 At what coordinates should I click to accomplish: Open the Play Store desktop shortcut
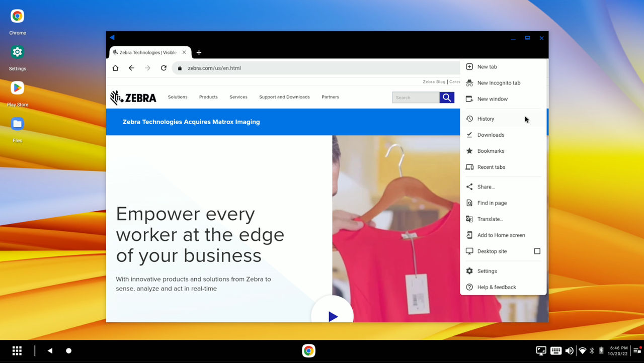tap(18, 94)
